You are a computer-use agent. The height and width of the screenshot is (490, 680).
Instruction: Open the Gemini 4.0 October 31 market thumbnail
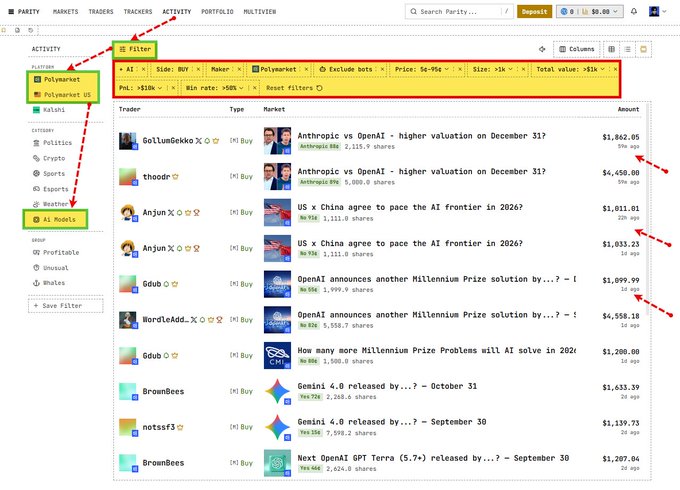tap(278, 391)
